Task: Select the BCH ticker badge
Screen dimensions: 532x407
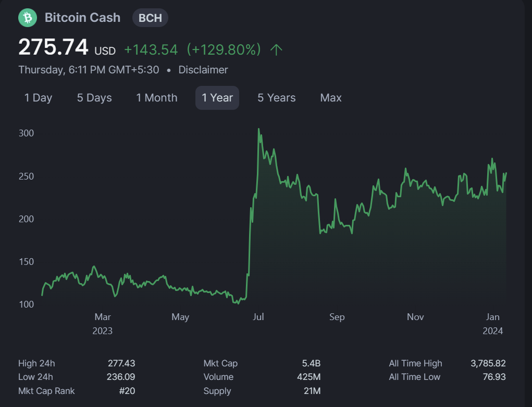Action: pos(150,17)
